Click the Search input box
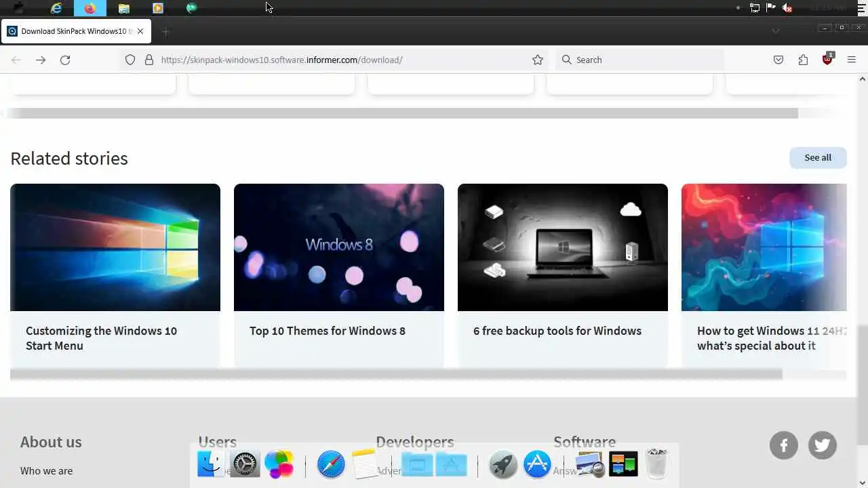 tap(639, 60)
